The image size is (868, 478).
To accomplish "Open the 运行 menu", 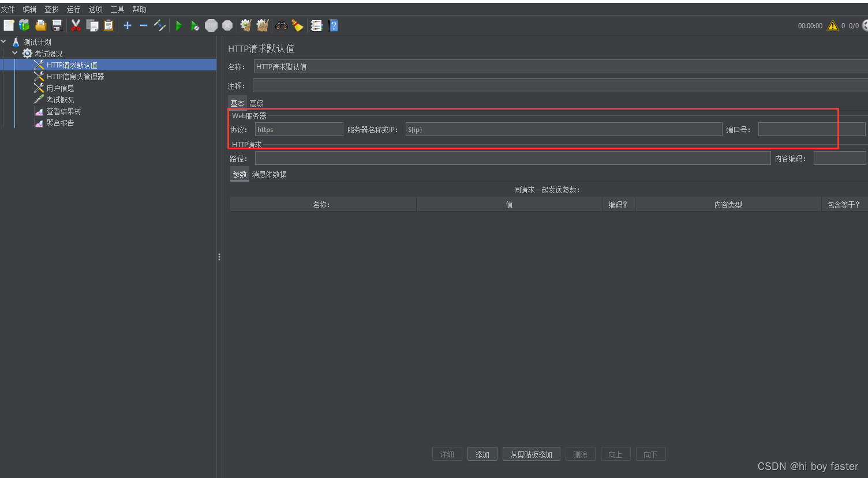I will tap(73, 9).
